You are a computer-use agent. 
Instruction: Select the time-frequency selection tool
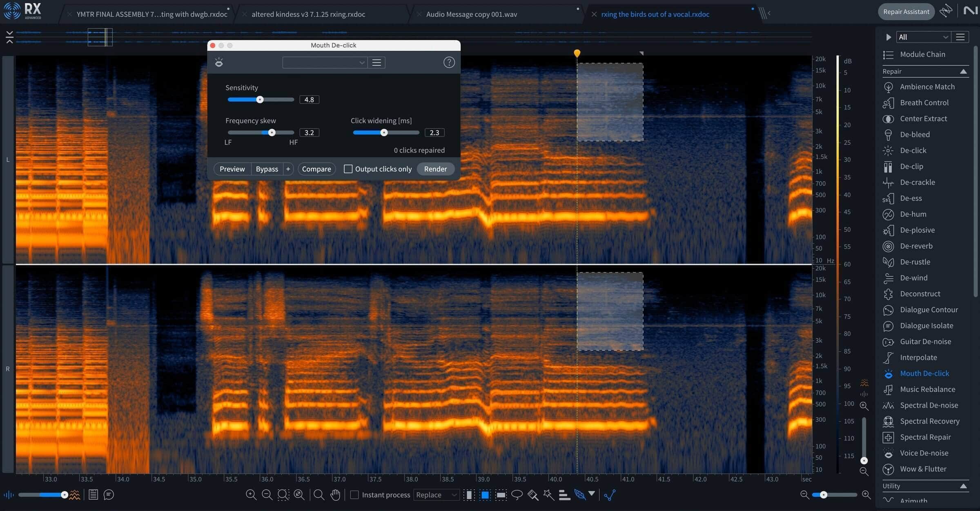[x=485, y=495]
